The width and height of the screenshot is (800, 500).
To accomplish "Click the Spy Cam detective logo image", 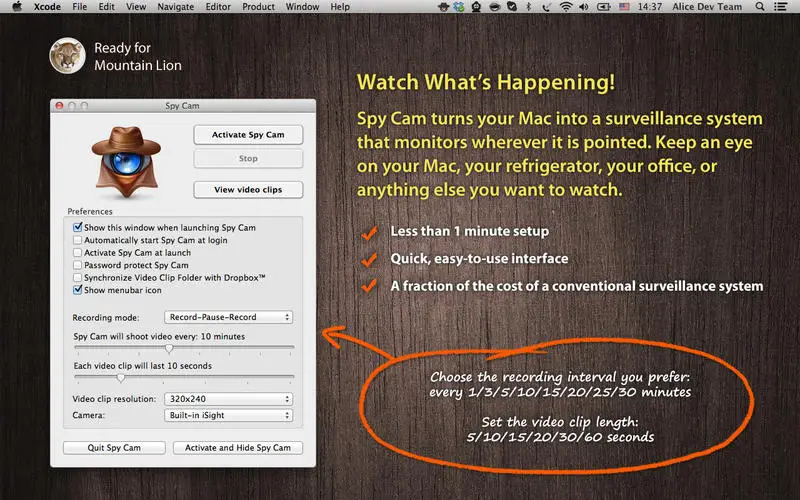I will coord(127,162).
